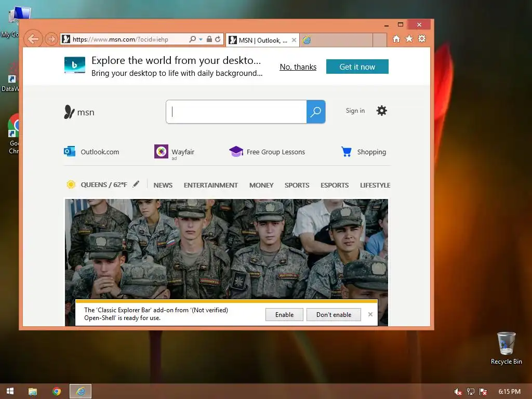This screenshot has width=532, height=399.
Task: Open the LIFESTYLE section
Action: (x=375, y=185)
